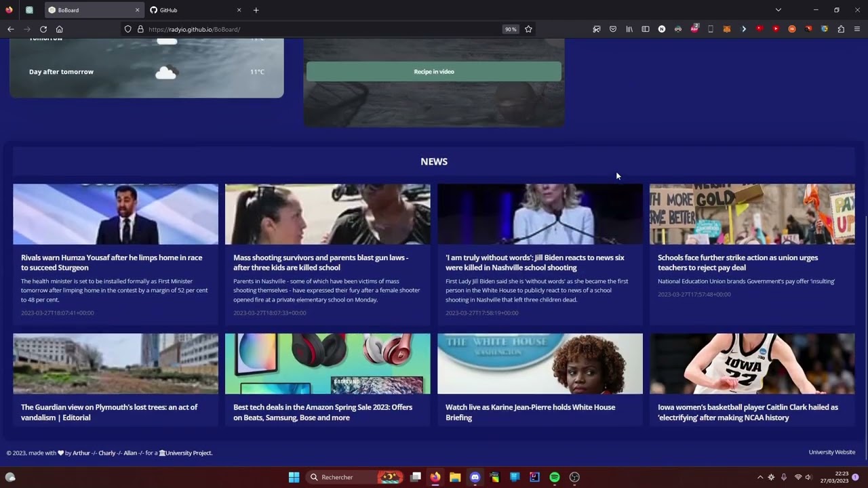Click the Iowa basketball player thumbnail

tap(752, 363)
